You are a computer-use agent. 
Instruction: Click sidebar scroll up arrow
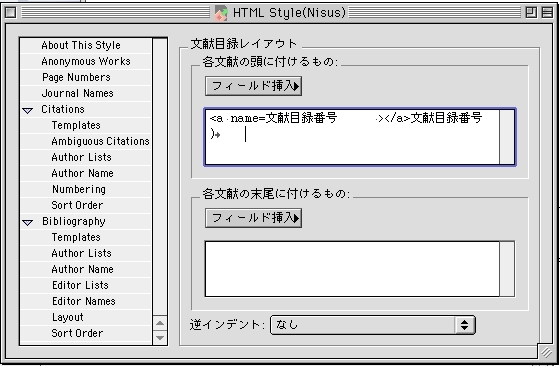160,323
